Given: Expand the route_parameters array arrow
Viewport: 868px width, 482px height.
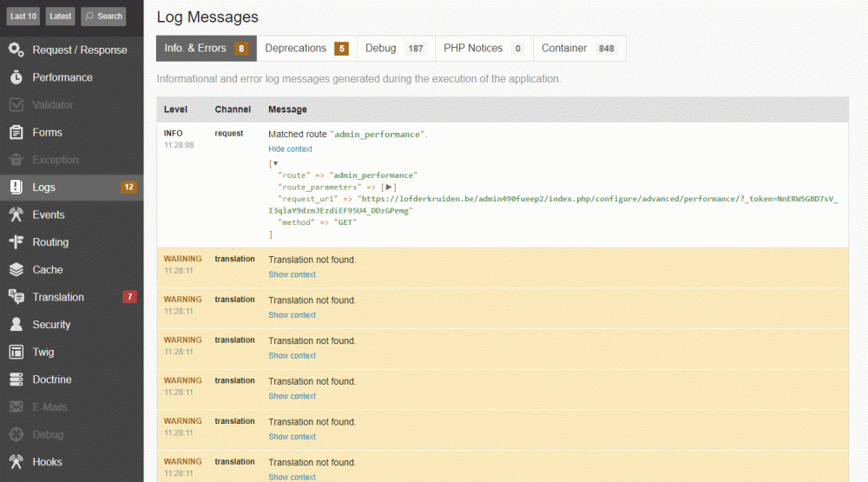Looking at the screenshot, I should 390,187.
